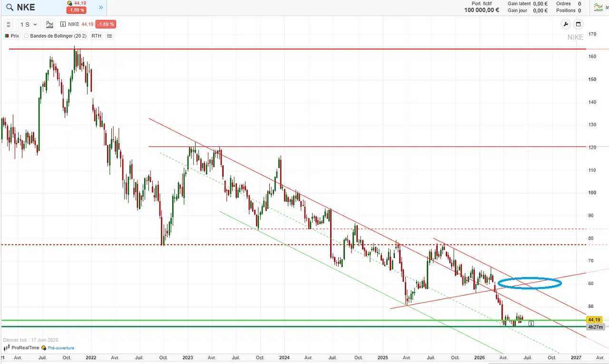The image size is (609, 364).
Task: Click the Port. fictif balance 100 000,00 €
Action: click(481, 10)
